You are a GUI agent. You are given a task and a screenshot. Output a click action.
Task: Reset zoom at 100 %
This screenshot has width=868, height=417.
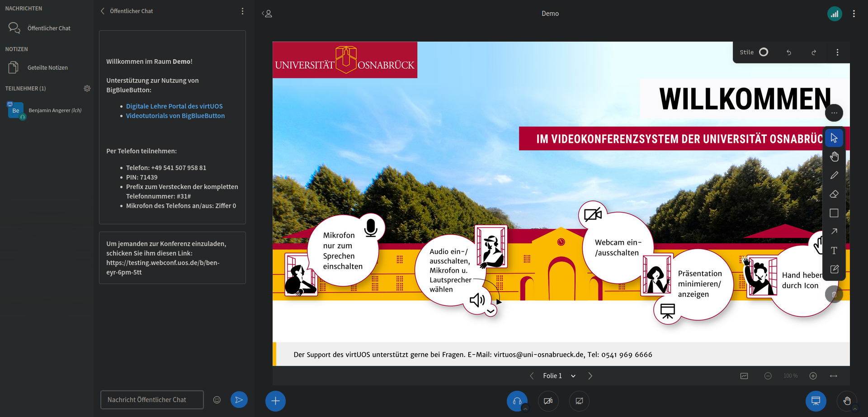tap(790, 376)
